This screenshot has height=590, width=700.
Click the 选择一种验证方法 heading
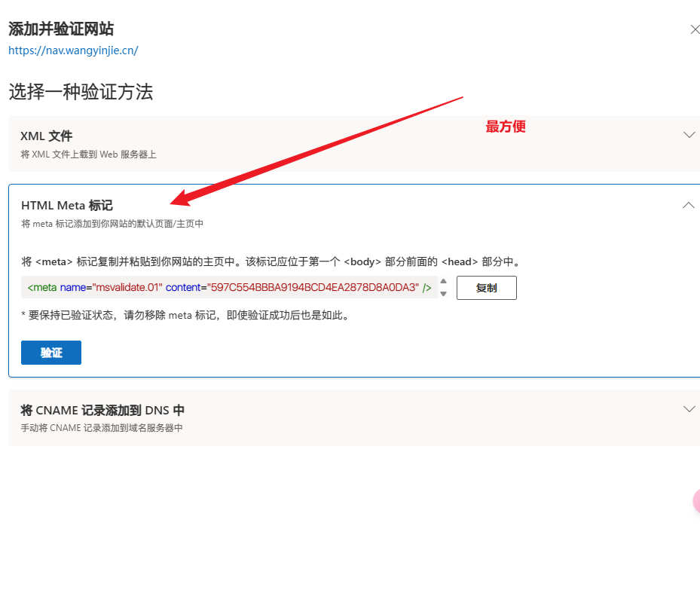click(81, 92)
